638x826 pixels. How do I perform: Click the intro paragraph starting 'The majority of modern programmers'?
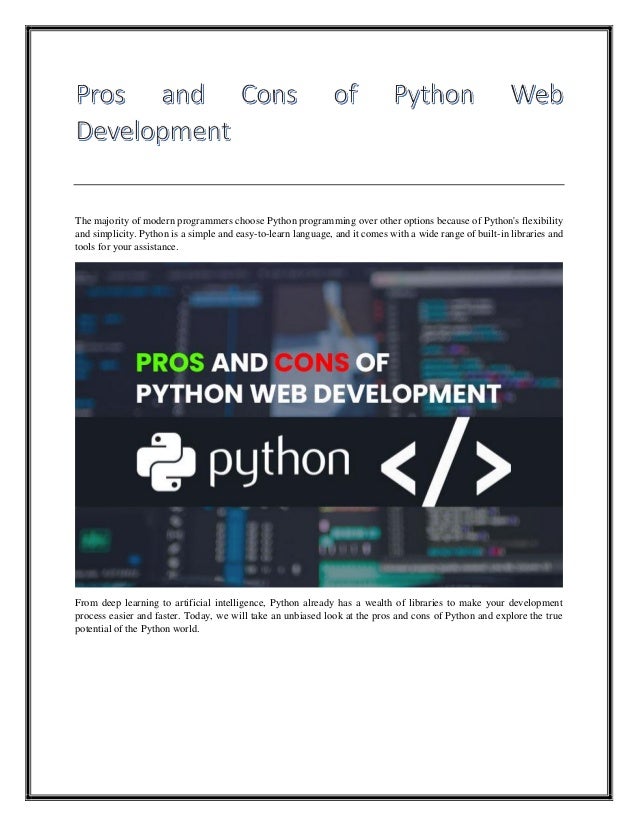pos(319,233)
